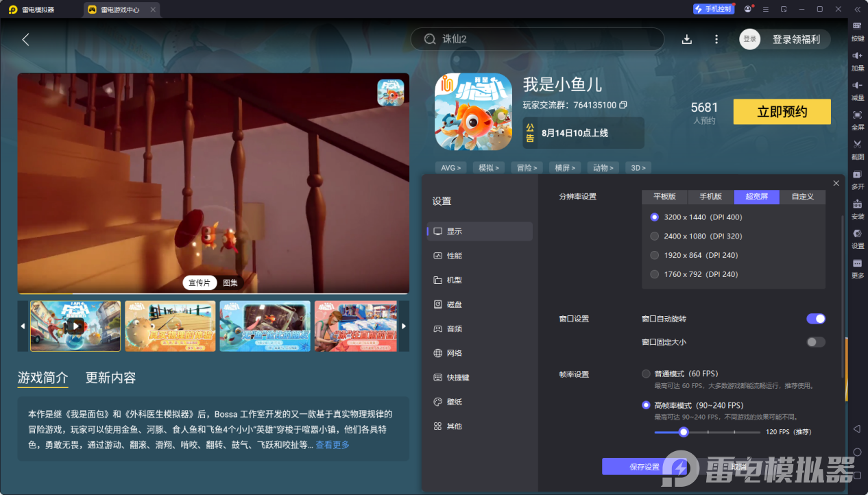Viewport: 868px width, 495px height.
Task: Click the search field containing 诛仙2
Action: [x=538, y=39]
